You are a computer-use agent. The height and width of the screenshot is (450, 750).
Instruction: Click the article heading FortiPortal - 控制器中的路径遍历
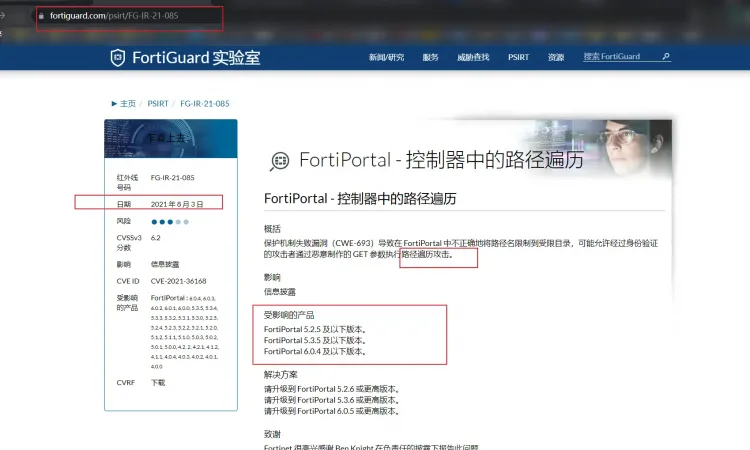click(360, 198)
